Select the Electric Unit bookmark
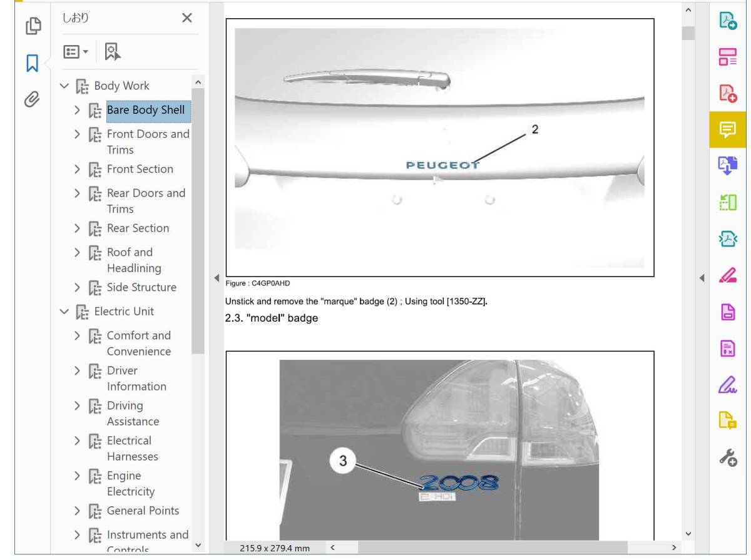Image resolution: width=751 pixels, height=560 pixels. click(x=124, y=311)
